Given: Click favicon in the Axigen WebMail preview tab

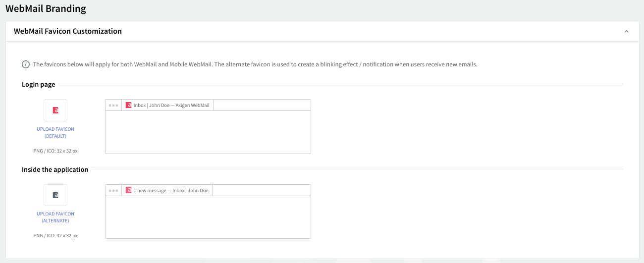Looking at the screenshot, I should tap(129, 105).
